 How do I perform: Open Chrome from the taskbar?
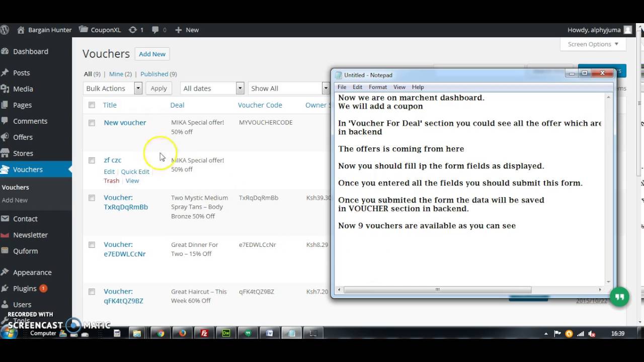pos(160,333)
